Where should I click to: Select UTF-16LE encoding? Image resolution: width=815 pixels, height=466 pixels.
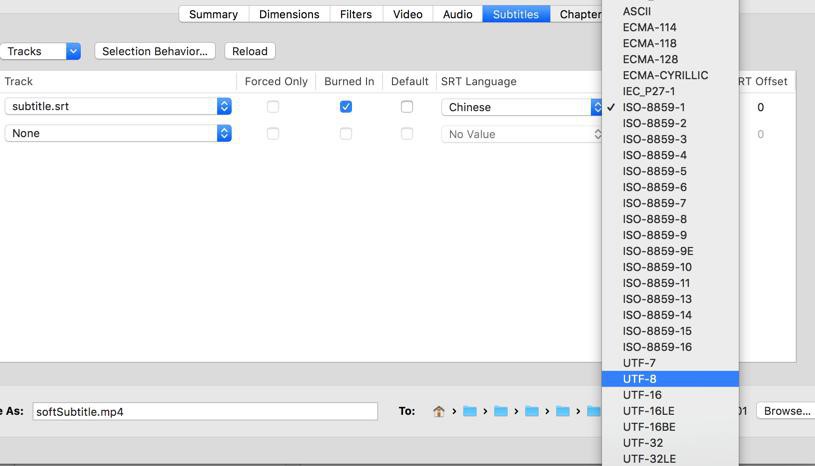[x=670, y=411]
